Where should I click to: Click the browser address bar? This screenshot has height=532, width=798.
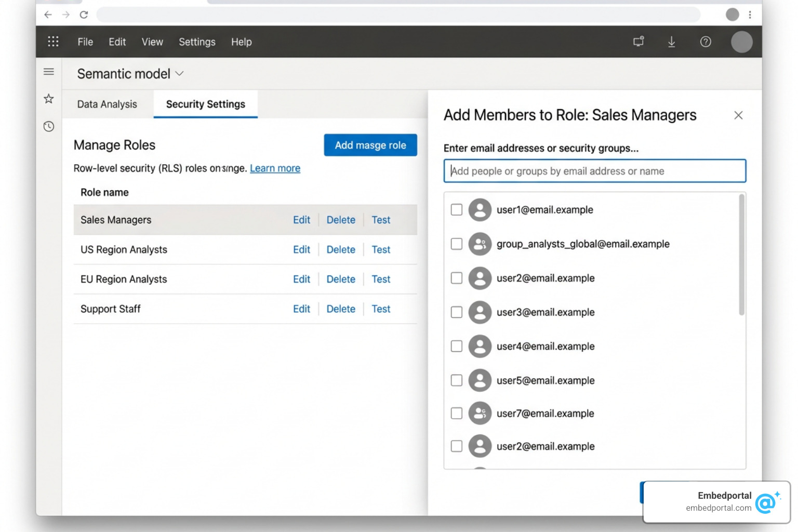pos(398,15)
